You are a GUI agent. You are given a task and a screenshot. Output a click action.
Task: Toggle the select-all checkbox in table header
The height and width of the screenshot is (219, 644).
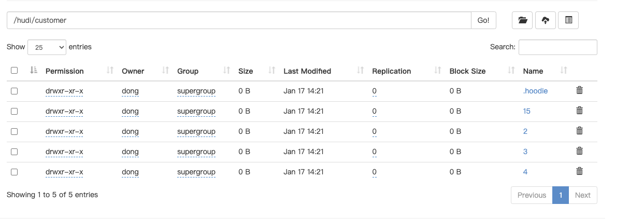click(x=15, y=71)
